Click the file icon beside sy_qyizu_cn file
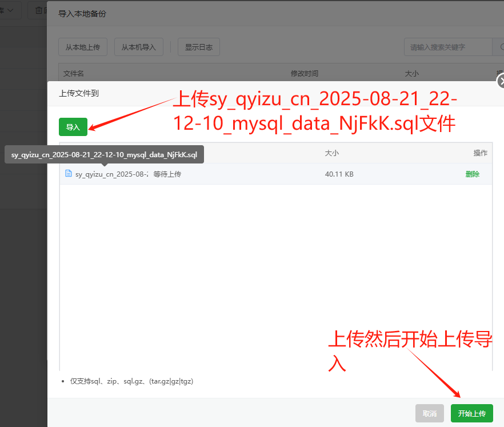This screenshot has height=427, width=504. pos(69,174)
